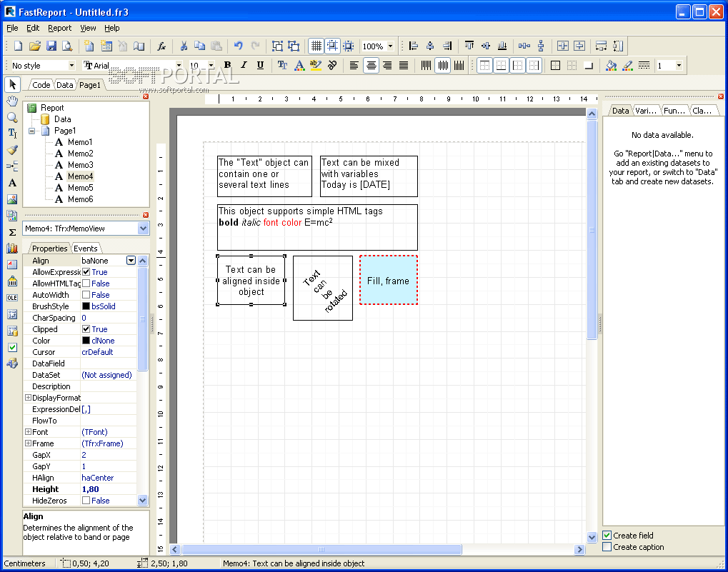Open frame color pencil picker
728x572 pixels.
coord(628,66)
